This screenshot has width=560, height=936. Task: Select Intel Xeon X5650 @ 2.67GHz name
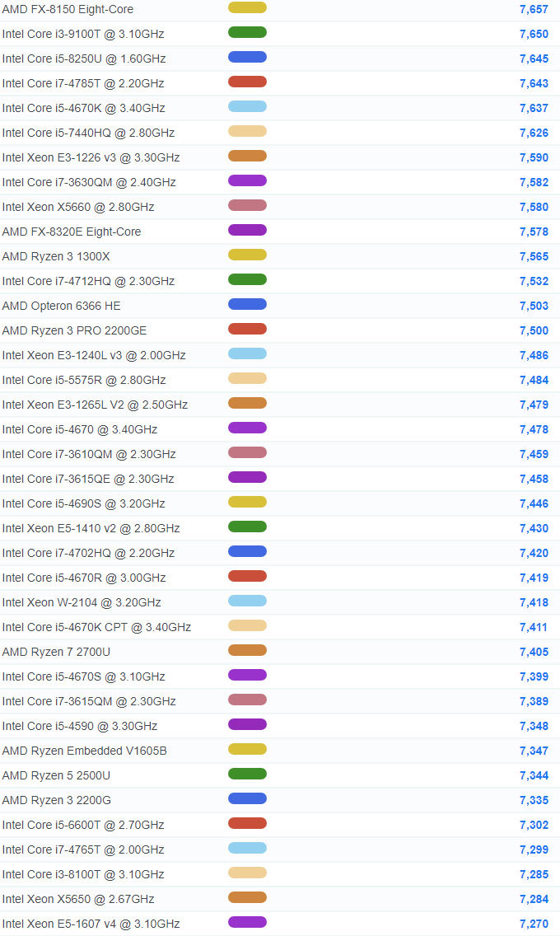pyautogui.click(x=78, y=899)
